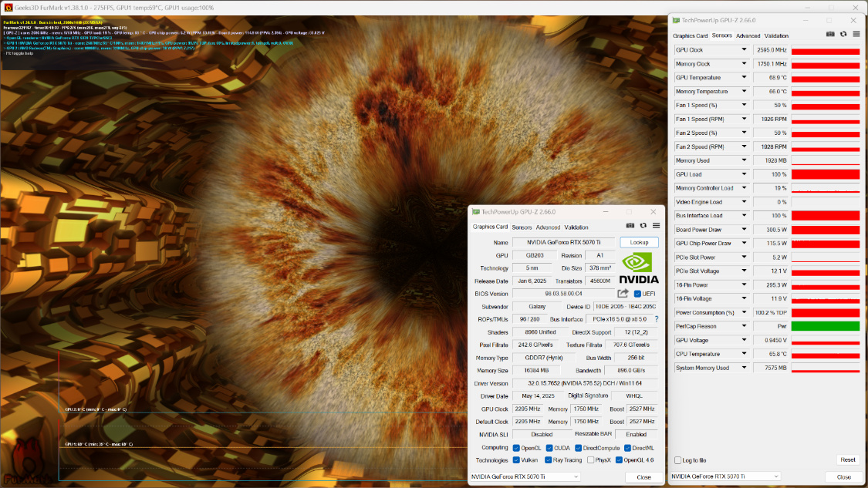Open the Sensors tab in the Graphics Card window

pyautogui.click(x=522, y=227)
